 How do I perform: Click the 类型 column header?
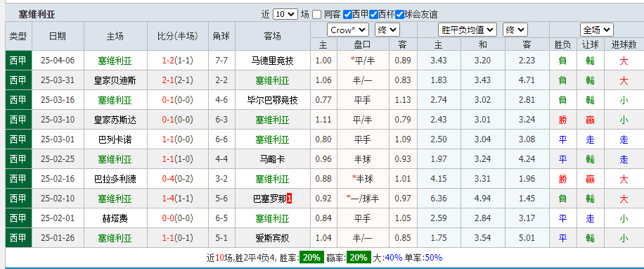click(18, 36)
